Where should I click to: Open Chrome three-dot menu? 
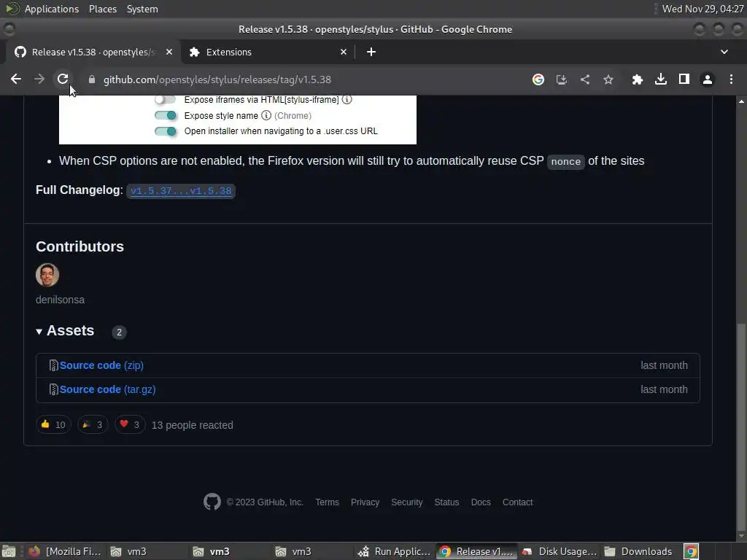click(x=731, y=79)
